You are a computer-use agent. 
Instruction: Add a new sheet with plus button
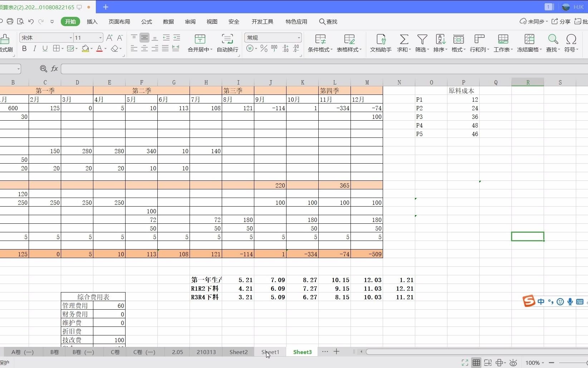336,352
